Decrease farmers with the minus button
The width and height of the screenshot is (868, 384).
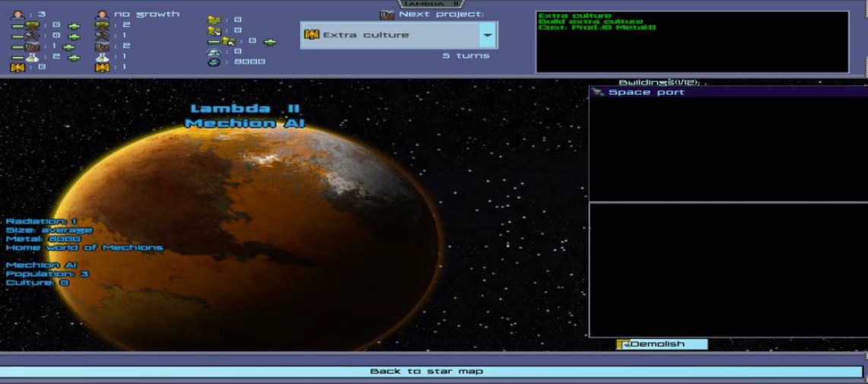coord(16,25)
